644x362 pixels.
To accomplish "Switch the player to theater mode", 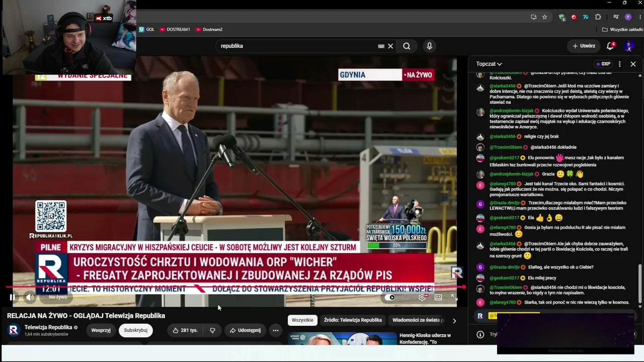I will click(x=438, y=297).
